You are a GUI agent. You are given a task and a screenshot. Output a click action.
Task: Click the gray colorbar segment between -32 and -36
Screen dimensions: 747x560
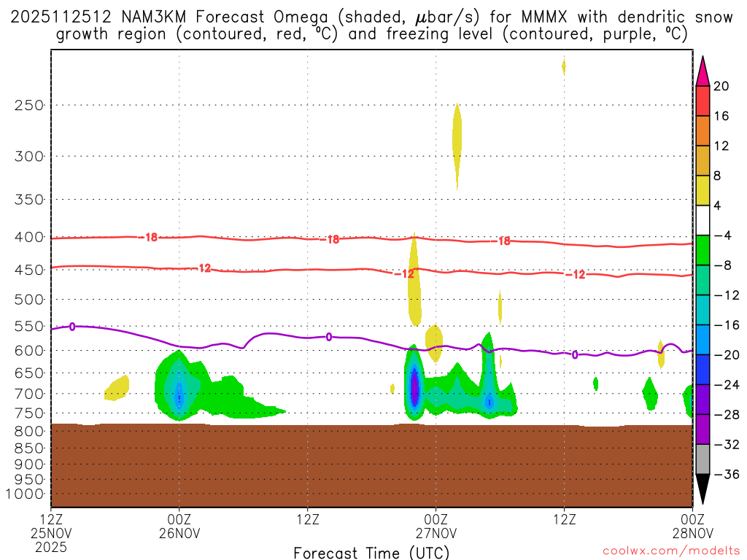[x=703, y=459]
